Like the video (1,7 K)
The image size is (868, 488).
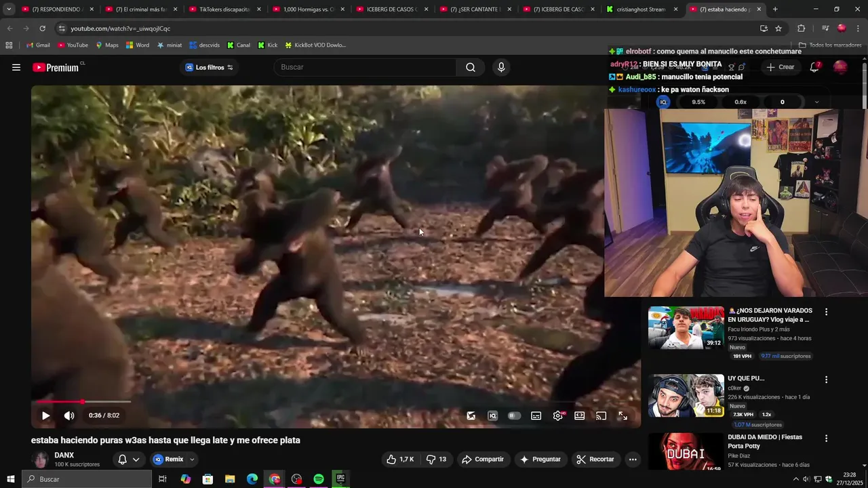point(400,460)
